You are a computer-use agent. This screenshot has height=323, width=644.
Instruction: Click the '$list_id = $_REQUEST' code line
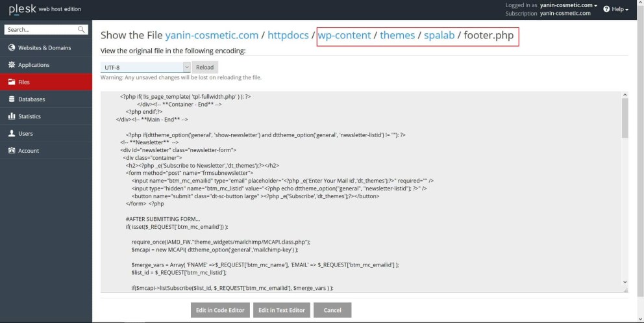(179, 272)
